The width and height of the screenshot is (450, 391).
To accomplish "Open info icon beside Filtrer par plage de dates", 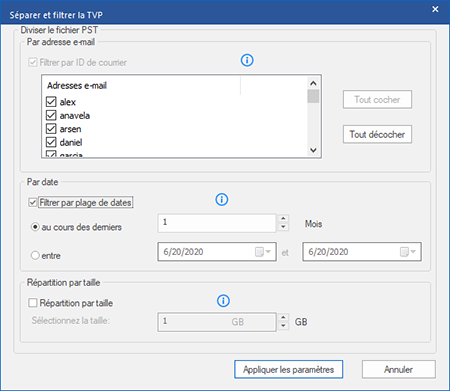I will pyautogui.click(x=222, y=199).
